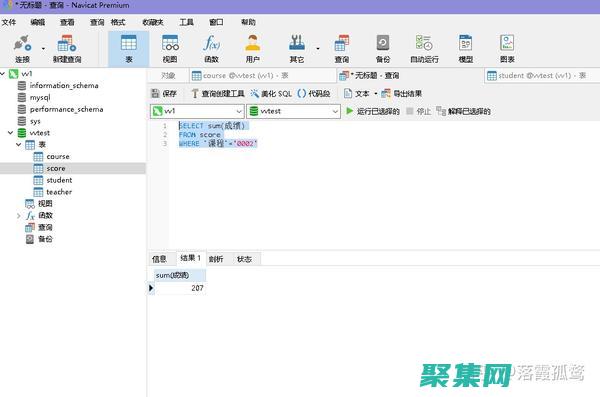Click 解释已选择的 explain selected button
This screenshot has width=600, height=397.
click(463, 111)
